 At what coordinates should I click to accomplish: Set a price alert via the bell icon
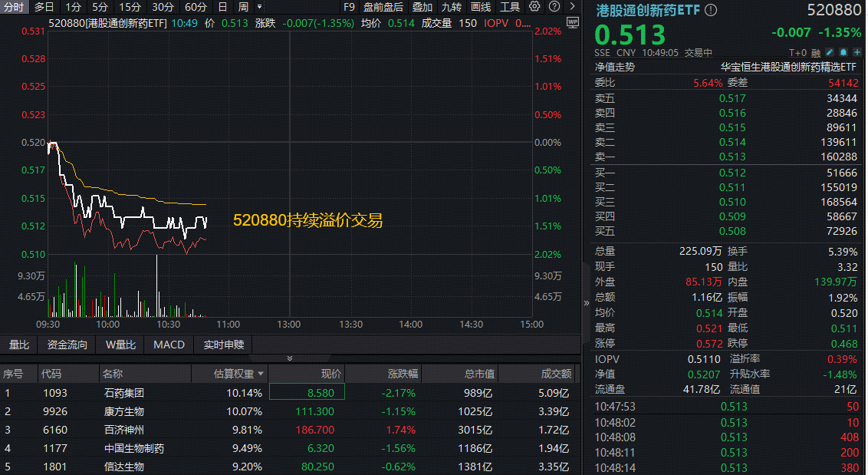click(x=843, y=52)
